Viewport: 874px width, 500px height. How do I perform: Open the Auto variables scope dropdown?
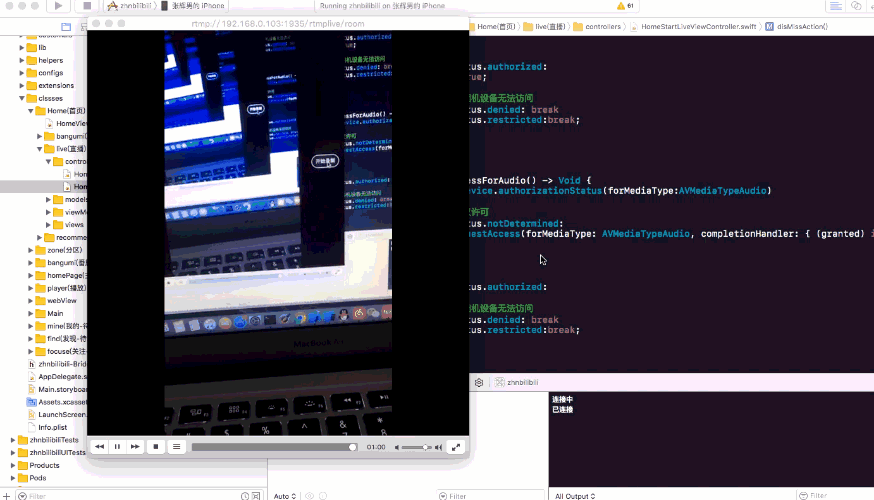pos(285,496)
